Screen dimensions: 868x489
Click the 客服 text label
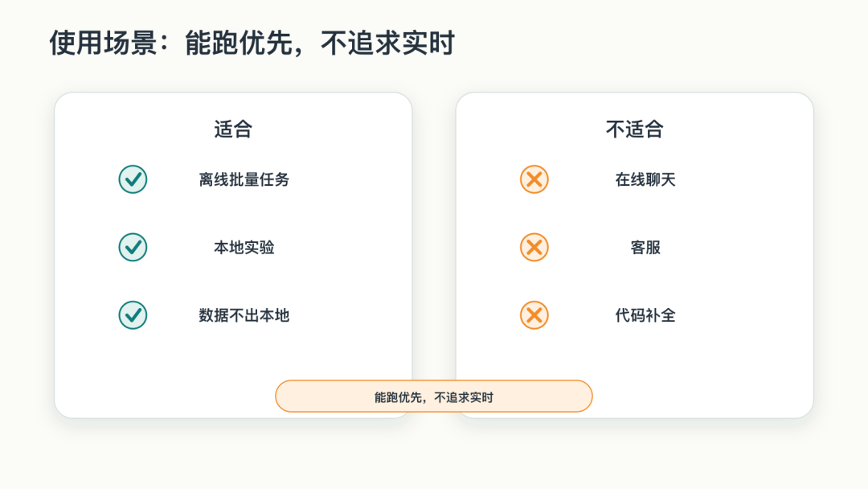pyautogui.click(x=645, y=247)
